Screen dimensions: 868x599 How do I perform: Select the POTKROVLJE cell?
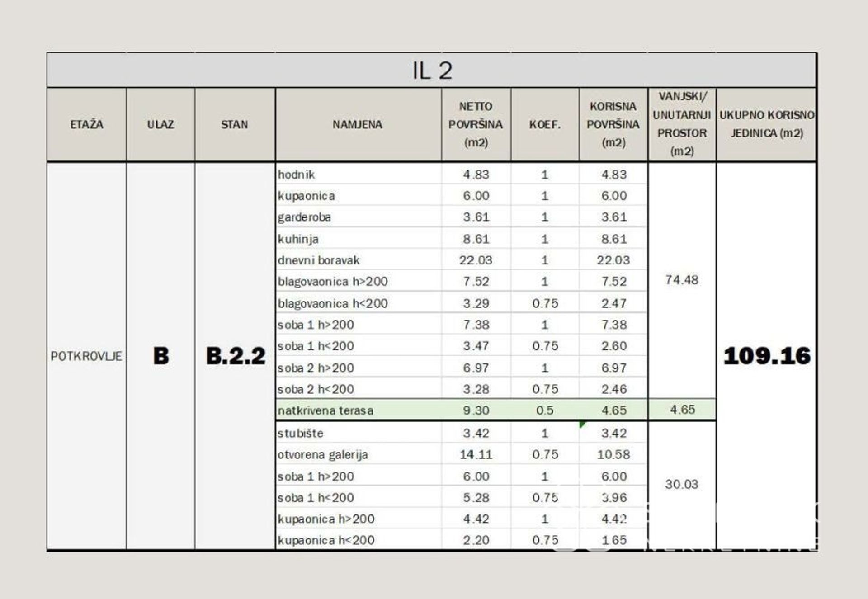86,356
